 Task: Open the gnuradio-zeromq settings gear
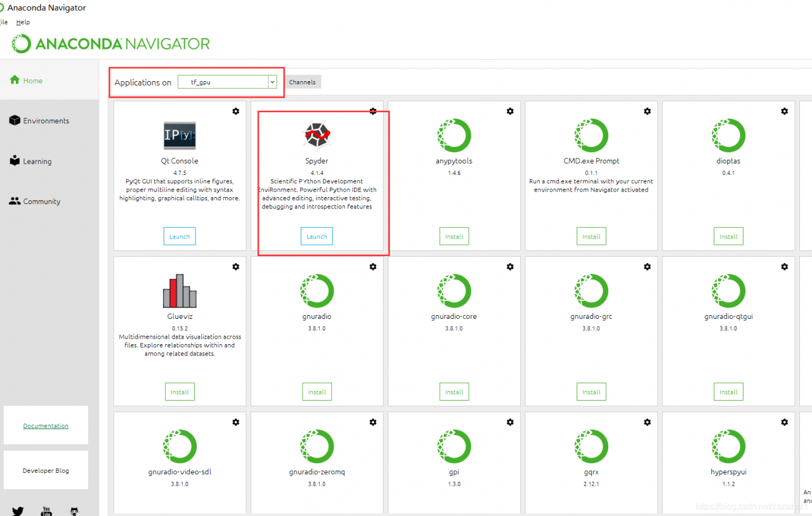point(373,422)
